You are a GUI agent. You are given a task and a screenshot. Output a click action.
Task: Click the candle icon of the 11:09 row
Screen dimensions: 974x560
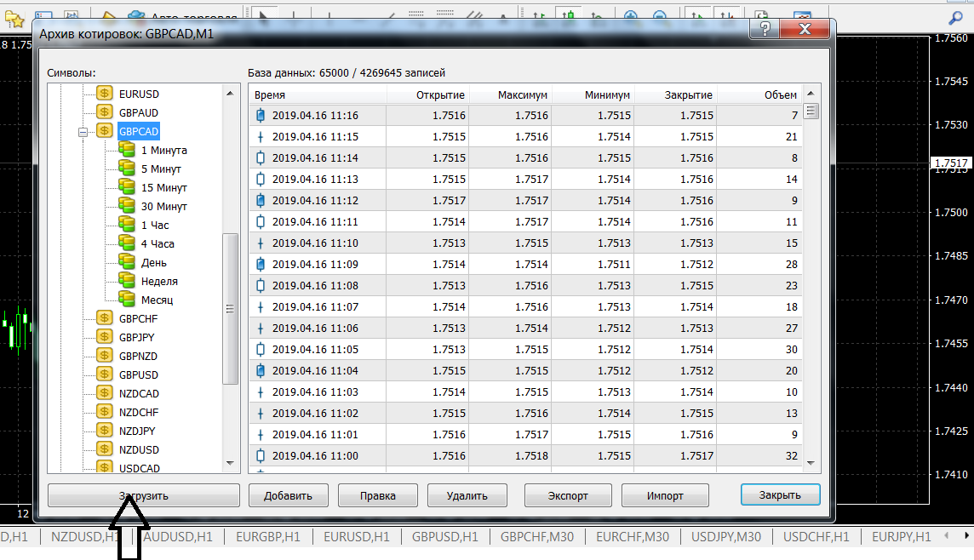click(x=261, y=265)
